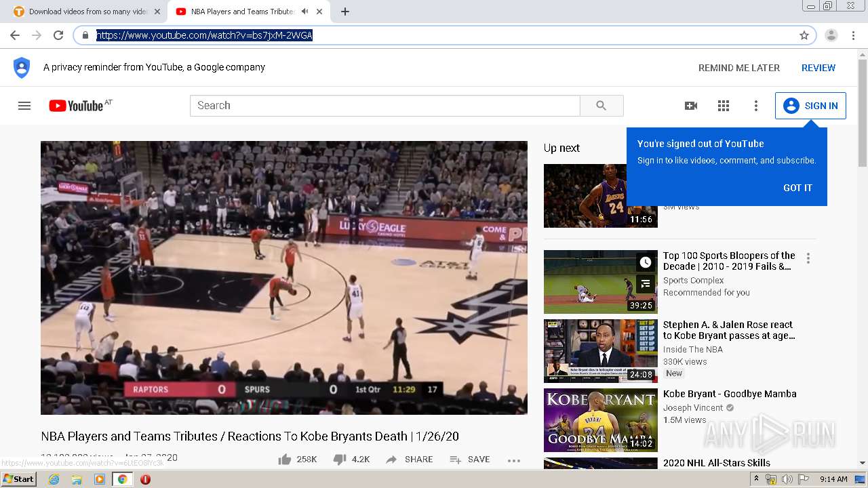This screenshot has width=868, height=488.
Task: Click REVIEW on privacy reminder
Action: tap(818, 68)
